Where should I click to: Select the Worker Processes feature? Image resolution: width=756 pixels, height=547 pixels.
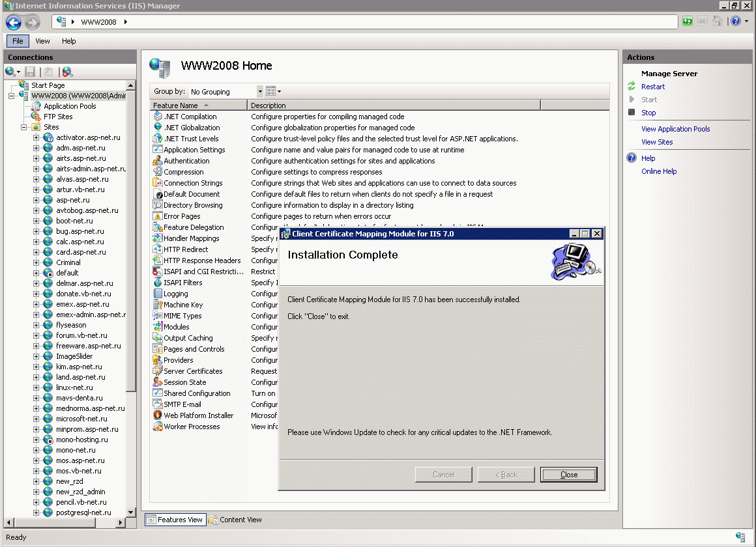click(192, 427)
